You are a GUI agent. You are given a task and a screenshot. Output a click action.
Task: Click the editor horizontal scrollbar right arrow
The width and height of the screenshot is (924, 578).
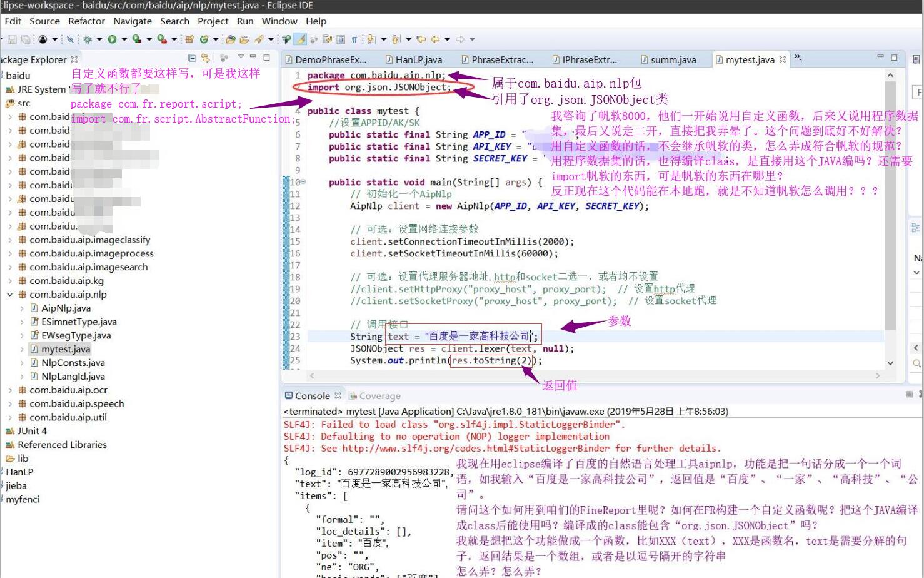(x=878, y=376)
